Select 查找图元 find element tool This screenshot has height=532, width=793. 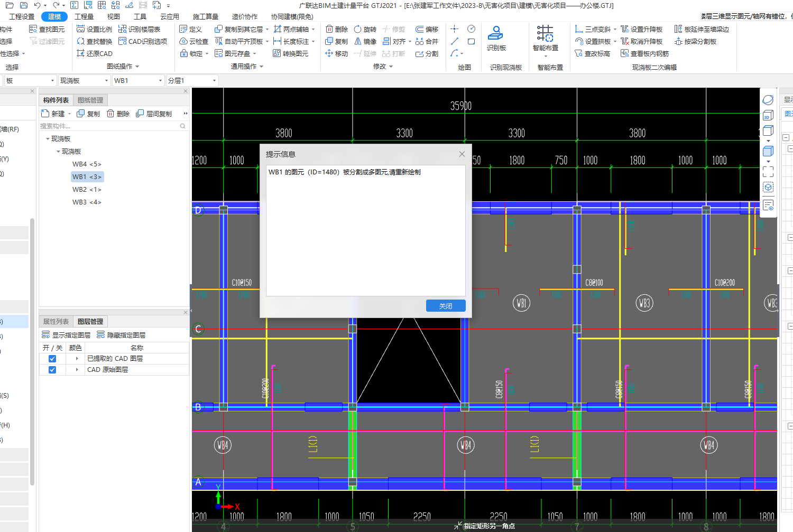coord(47,29)
